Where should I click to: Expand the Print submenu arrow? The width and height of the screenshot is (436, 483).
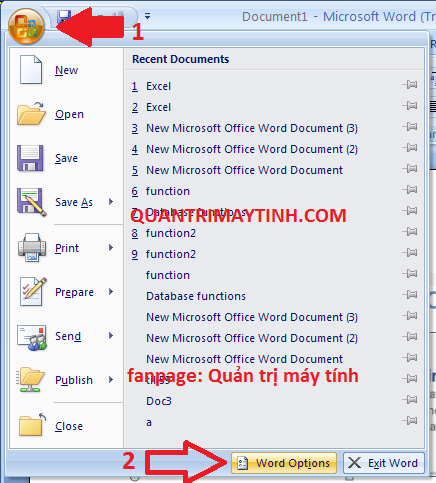pyautogui.click(x=111, y=248)
